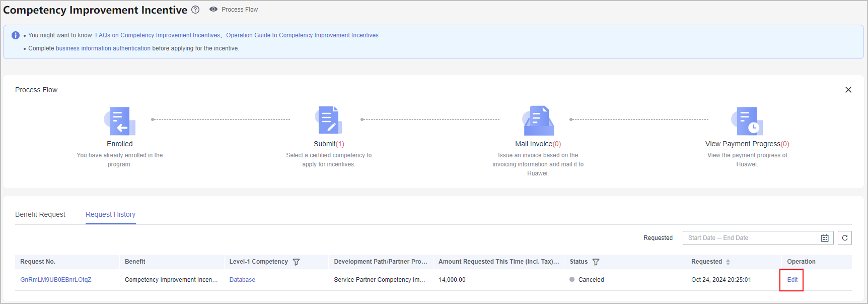Viewport: 868px width, 304px height.
Task: Refresh the request history list
Action: tap(844, 238)
